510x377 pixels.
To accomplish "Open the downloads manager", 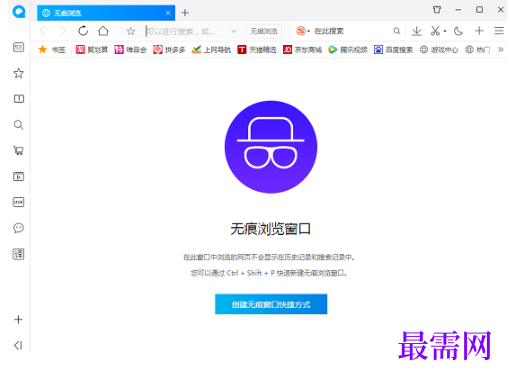I will point(416,31).
